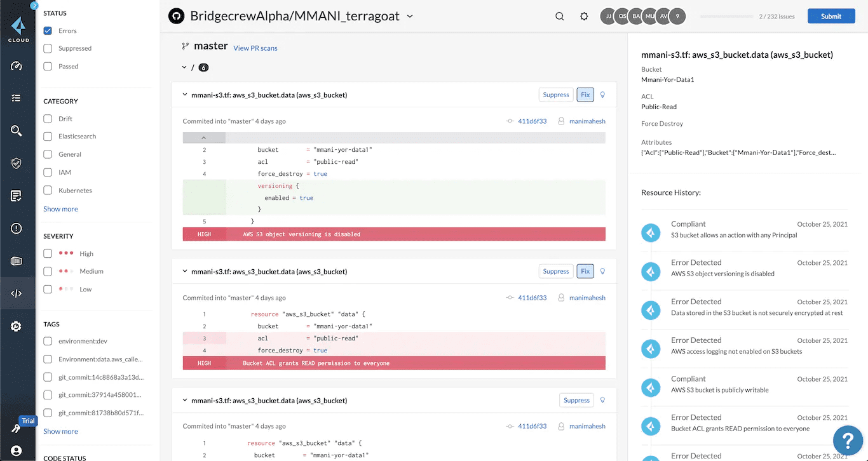Collapse the third mmani-s3.tf issue card
868x461 pixels.
pos(185,401)
